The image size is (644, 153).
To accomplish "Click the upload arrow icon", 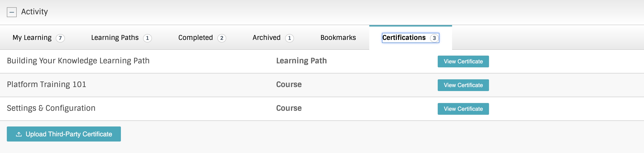I will tap(19, 134).
